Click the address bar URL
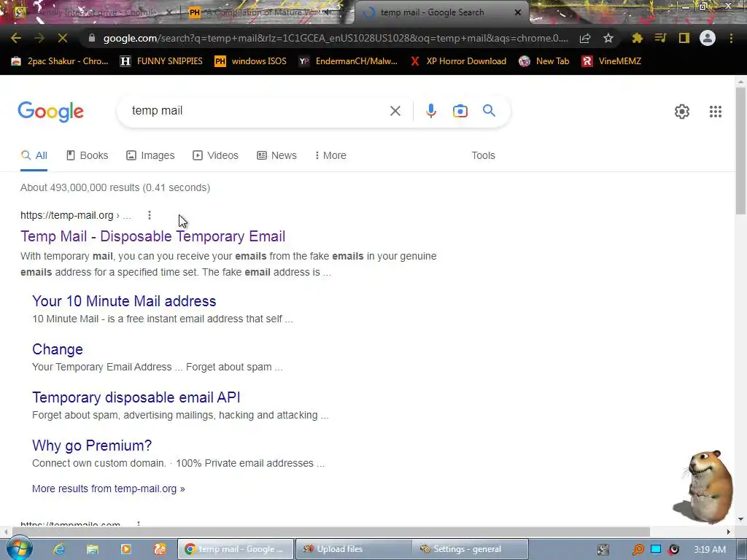The image size is (747, 560). click(336, 38)
